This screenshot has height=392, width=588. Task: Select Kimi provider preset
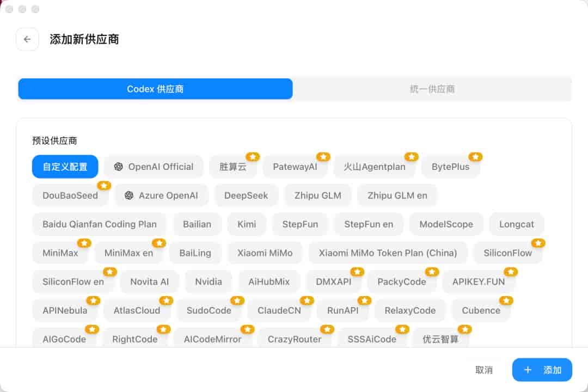click(x=247, y=224)
